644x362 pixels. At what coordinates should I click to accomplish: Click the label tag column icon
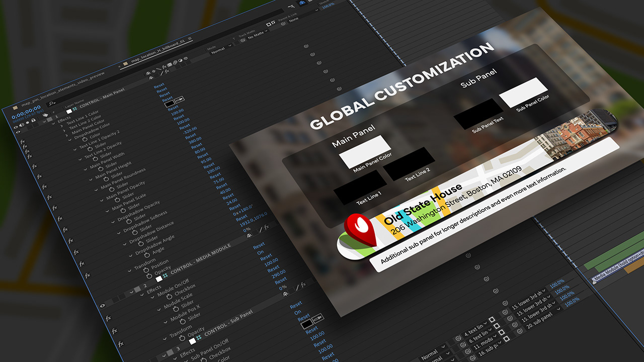(x=45, y=115)
